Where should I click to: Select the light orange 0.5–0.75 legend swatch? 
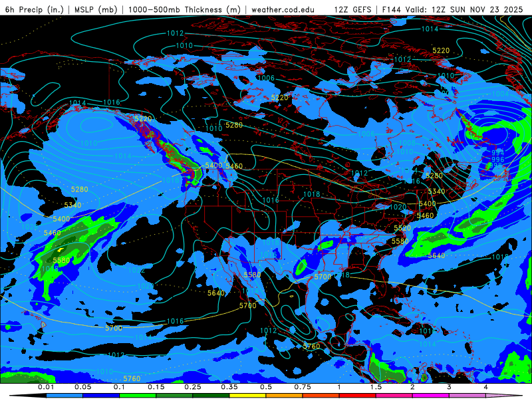click(285, 396)
